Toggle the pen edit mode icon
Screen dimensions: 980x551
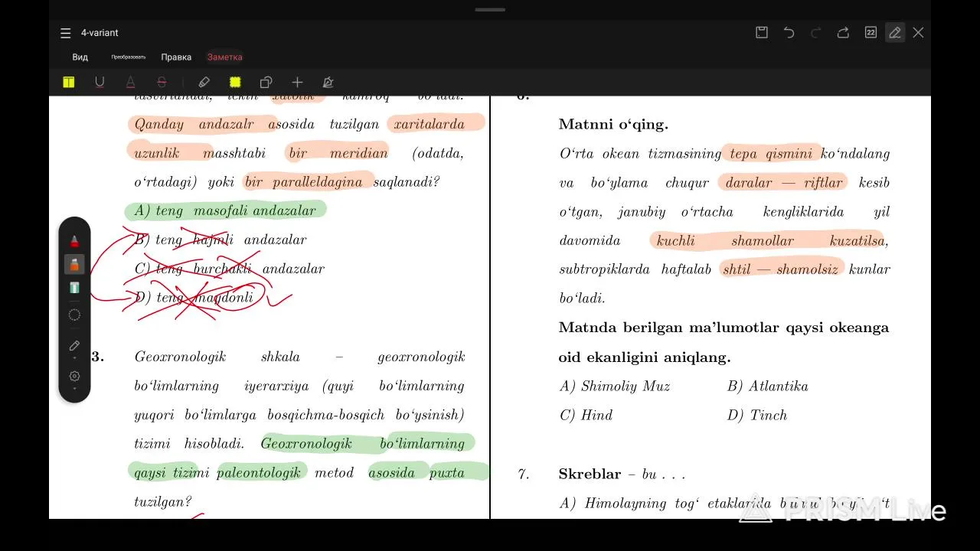pos(894,32)
